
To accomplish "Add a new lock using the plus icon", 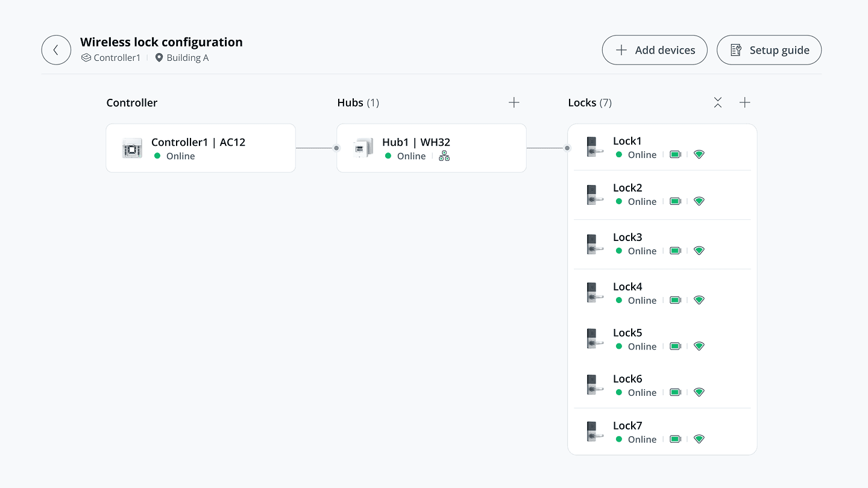I will [x=744, y=102].
